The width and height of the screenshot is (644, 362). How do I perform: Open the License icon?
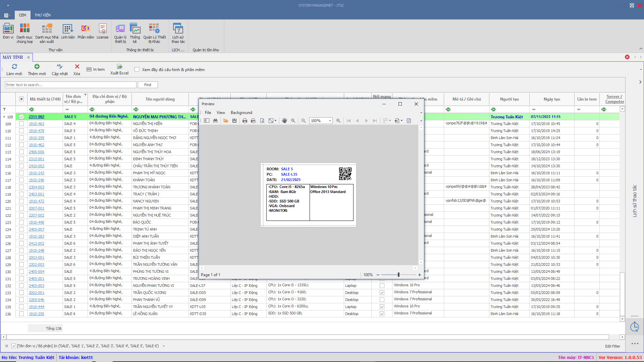[x=102, y=31]
